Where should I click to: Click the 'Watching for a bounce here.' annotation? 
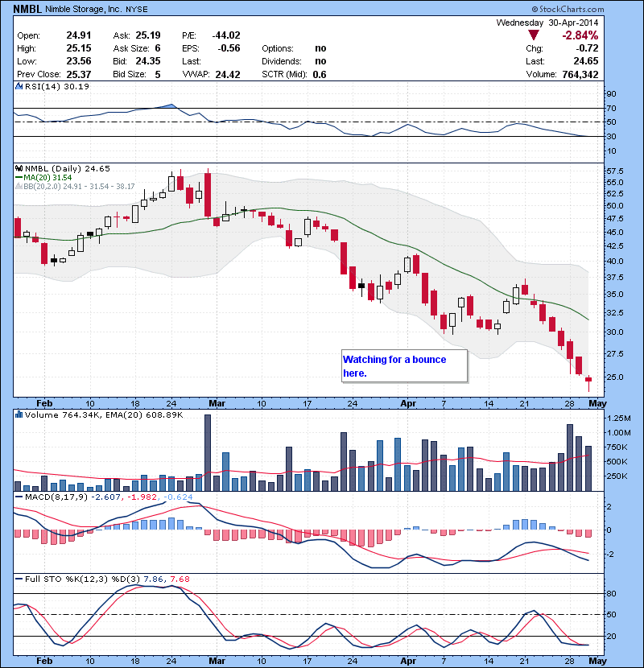click(x=404, y=366)
